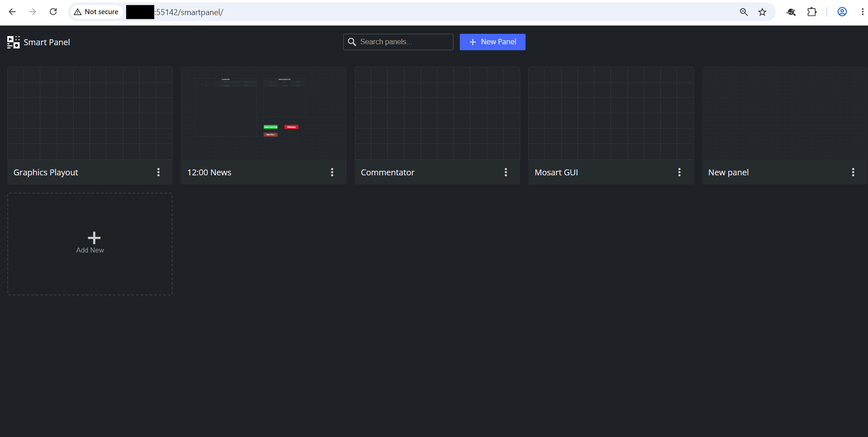
Task: Click the Add New dashed tile
Action: 90,244
